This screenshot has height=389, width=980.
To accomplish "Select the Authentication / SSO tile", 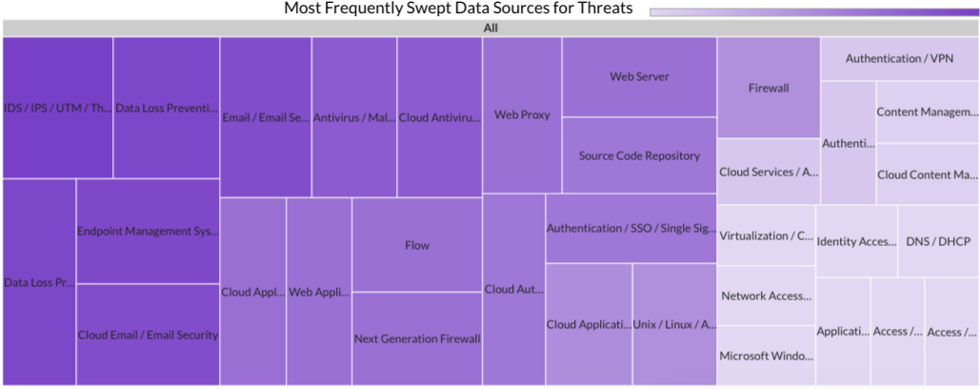I will click(x=631, y=228).
